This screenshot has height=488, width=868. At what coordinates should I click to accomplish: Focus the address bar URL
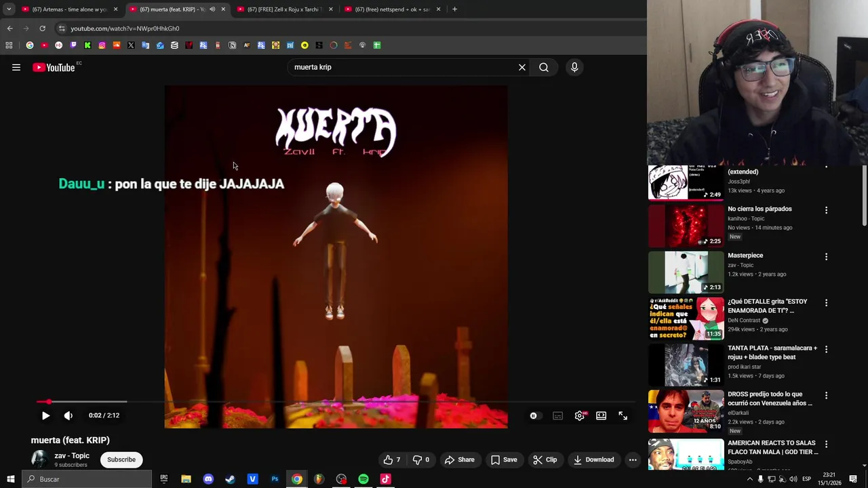pos(125,28)
